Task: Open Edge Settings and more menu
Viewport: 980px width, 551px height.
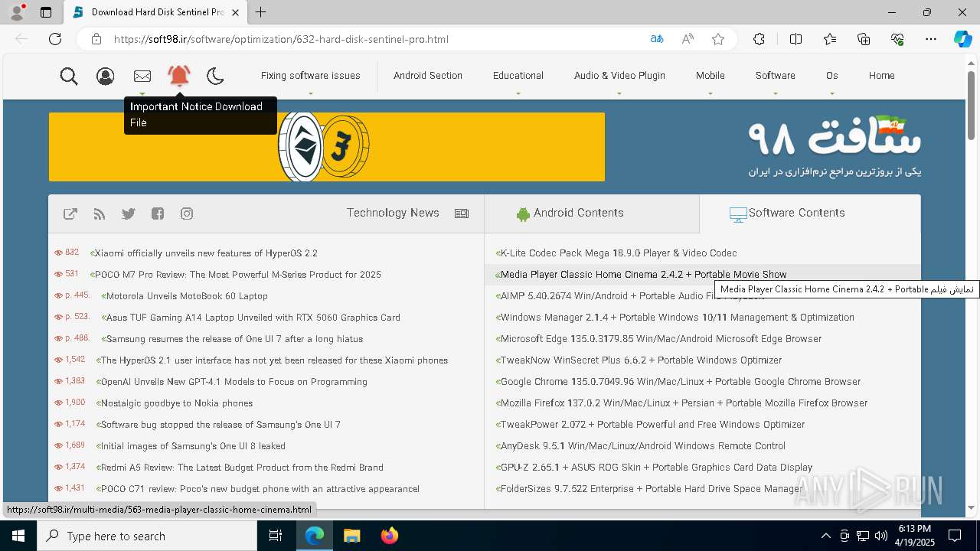Action: pos(931,39)
